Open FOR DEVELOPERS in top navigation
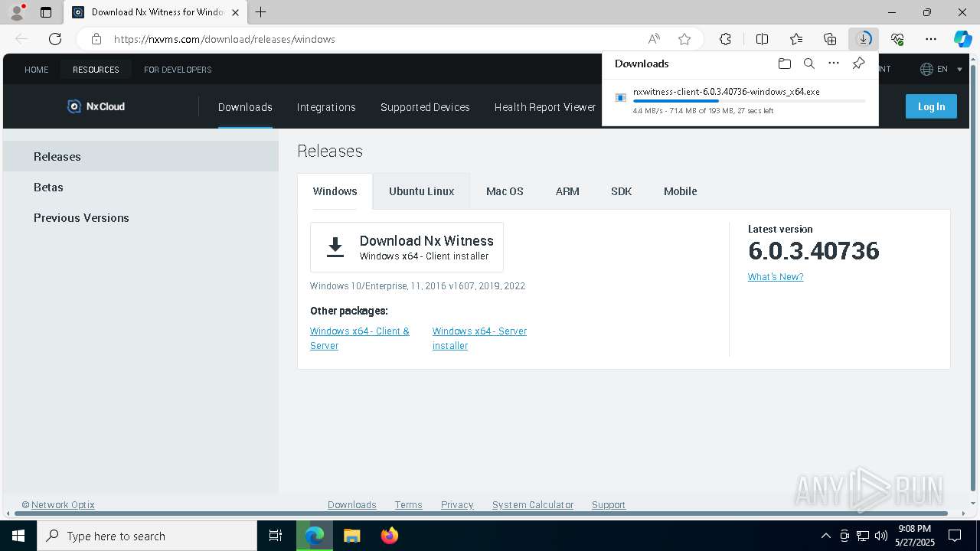Screen dimensions: 980x551 pos(178,70)
